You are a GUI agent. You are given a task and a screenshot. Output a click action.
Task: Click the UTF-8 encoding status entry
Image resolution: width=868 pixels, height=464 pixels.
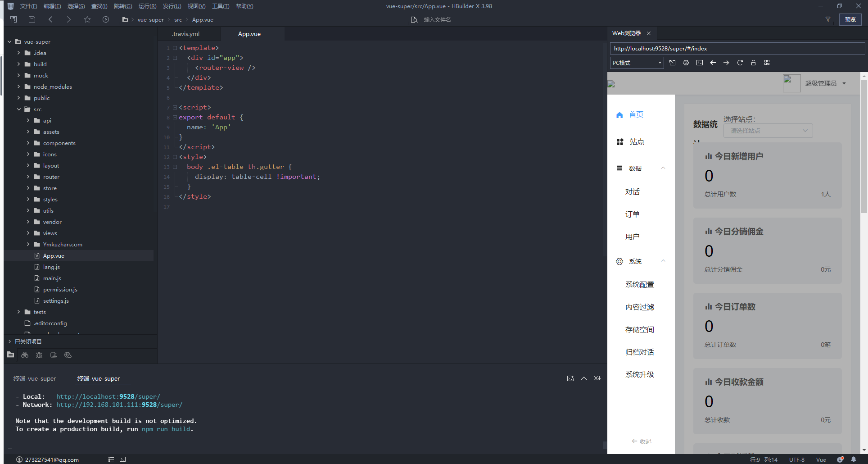[x=797, y=459]
